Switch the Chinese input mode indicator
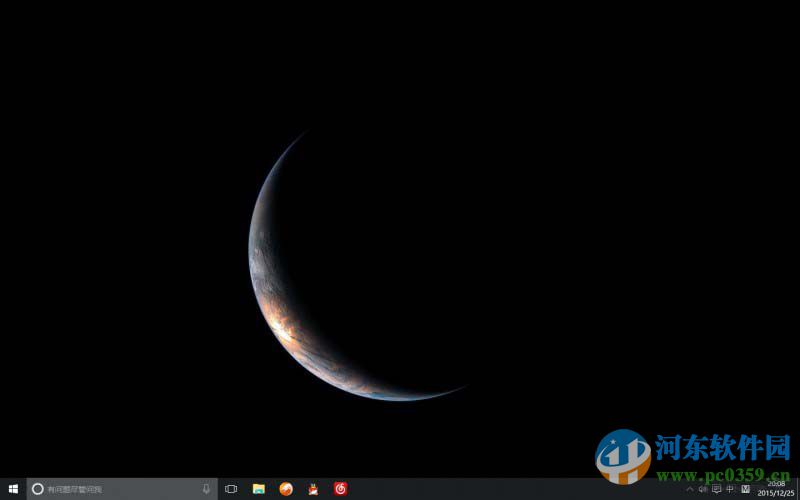 coord(730,489)
